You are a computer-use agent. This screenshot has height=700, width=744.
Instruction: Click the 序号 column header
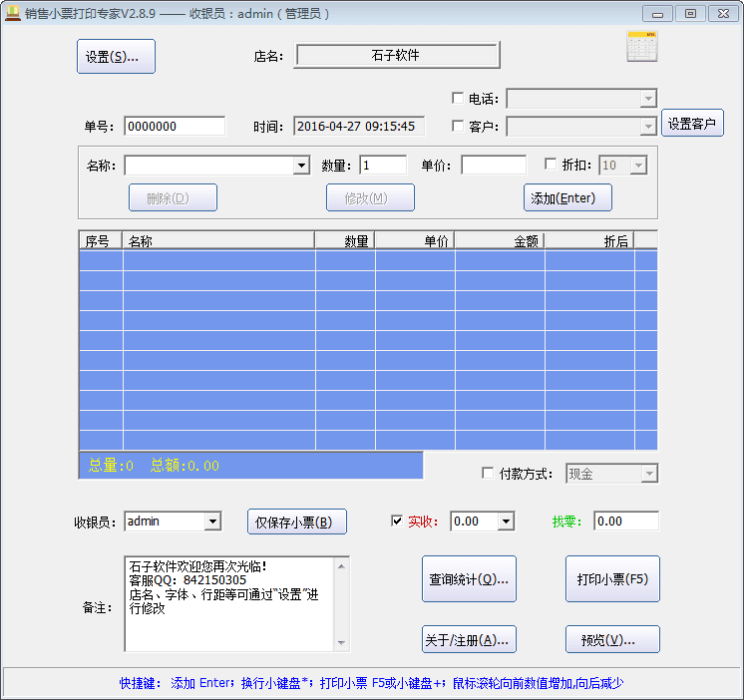coord(101,241)
